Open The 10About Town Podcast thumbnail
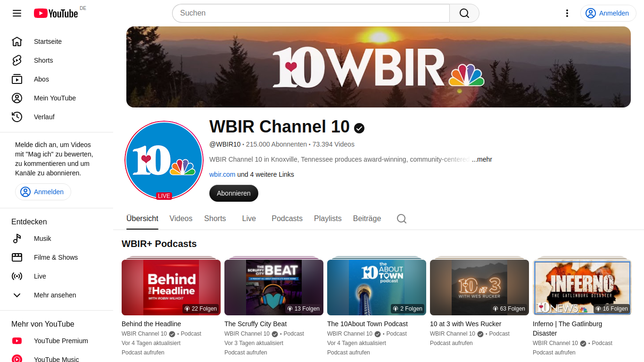Screen dimensions: 644x362 pos(377,287)
